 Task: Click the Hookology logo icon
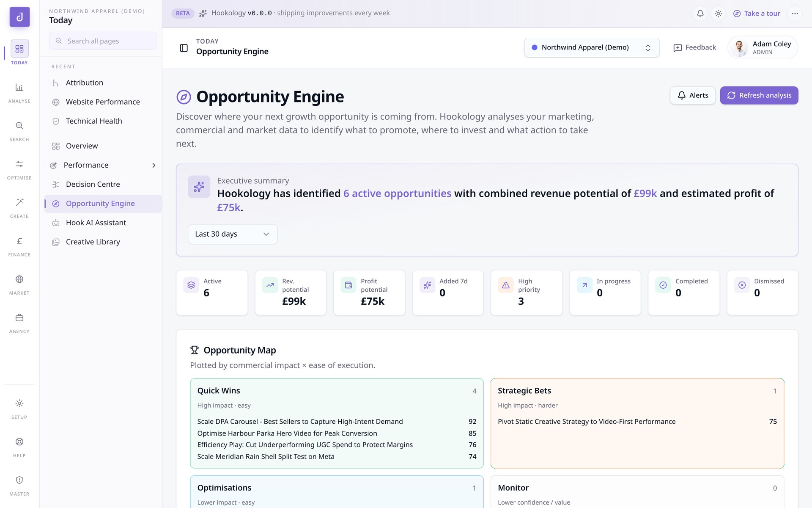coord(19,17)
